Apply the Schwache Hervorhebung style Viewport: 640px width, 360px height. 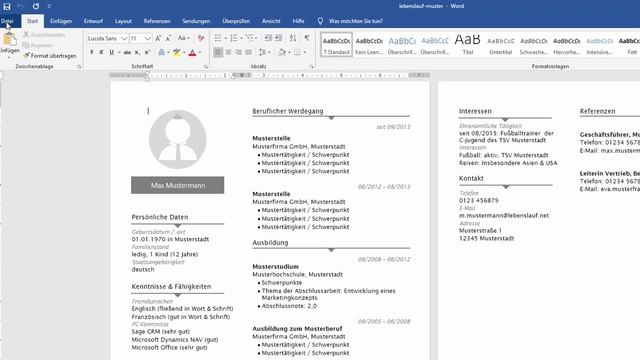pyautogui.click(x=533, y=45)
